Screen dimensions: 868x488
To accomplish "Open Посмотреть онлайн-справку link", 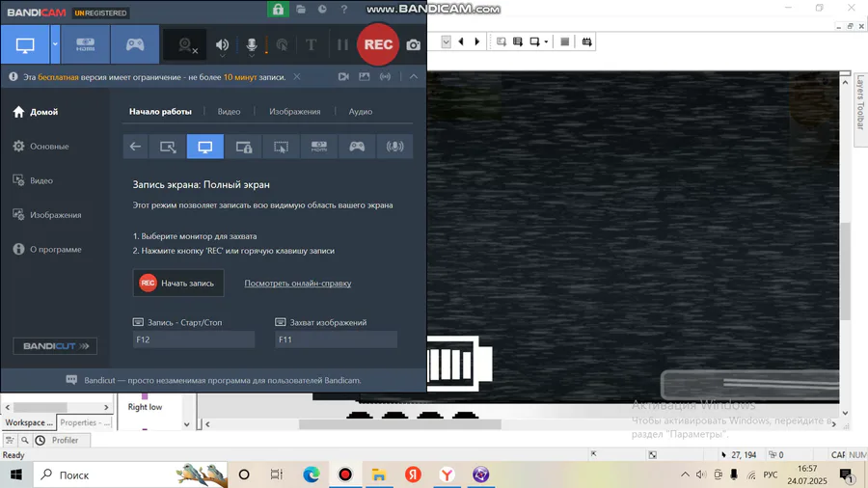I will (298, 283).
